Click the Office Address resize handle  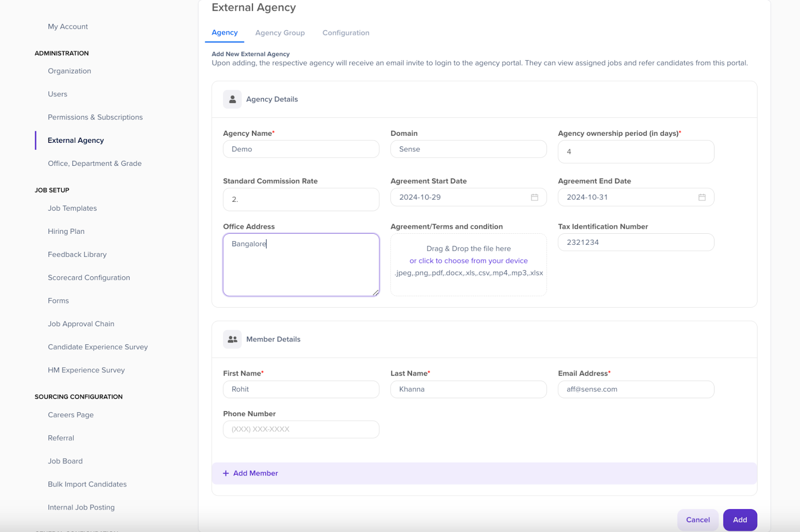[x=375, y=293]
